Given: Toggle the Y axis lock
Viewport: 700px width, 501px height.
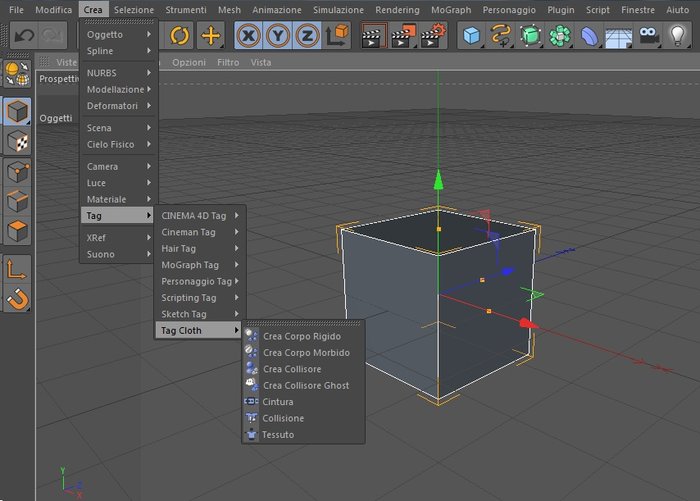Looking at the screenshot, I should [278, 35].
